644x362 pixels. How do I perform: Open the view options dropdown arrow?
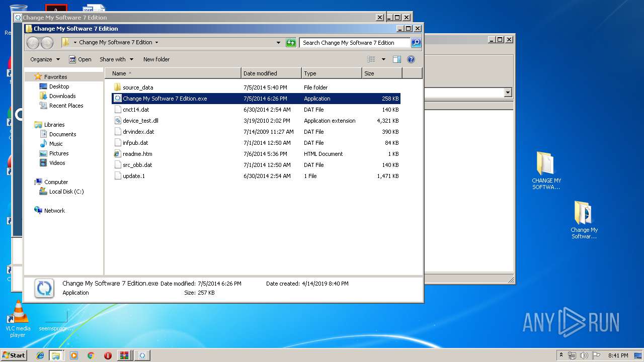[x=383, y=59]
